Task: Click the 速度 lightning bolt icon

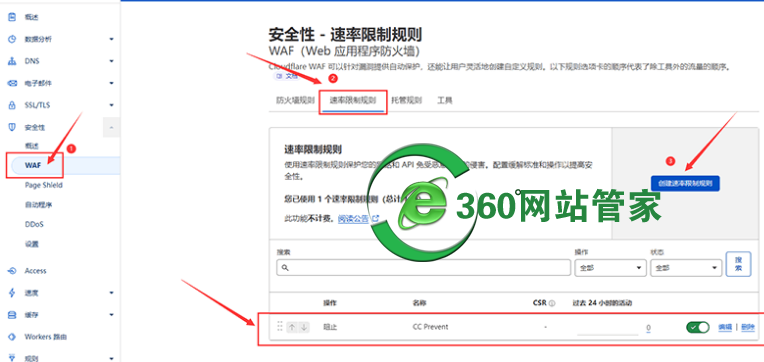Action: 12,293
